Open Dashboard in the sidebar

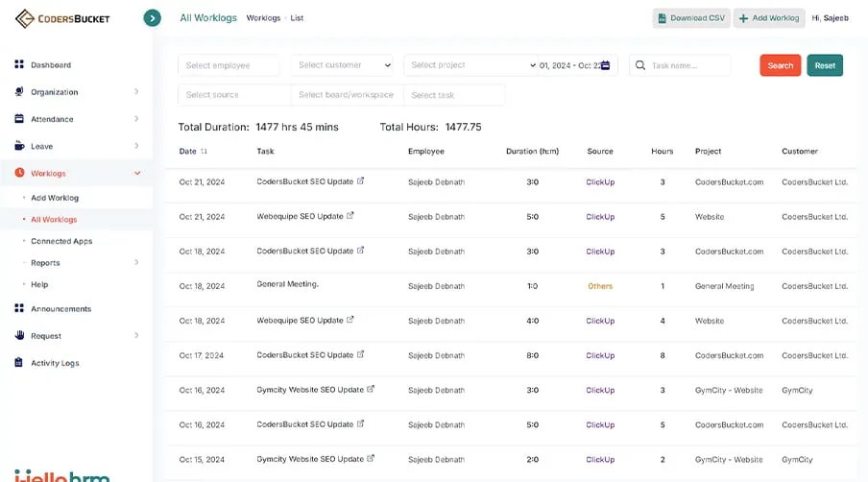coord(51,64)
